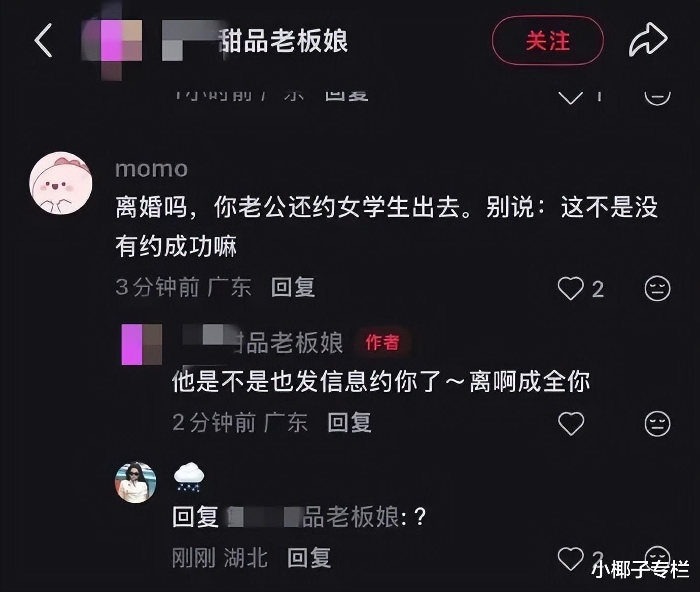
Task: Dislike momo's comment with the face icon
Action: pos(657,288)
